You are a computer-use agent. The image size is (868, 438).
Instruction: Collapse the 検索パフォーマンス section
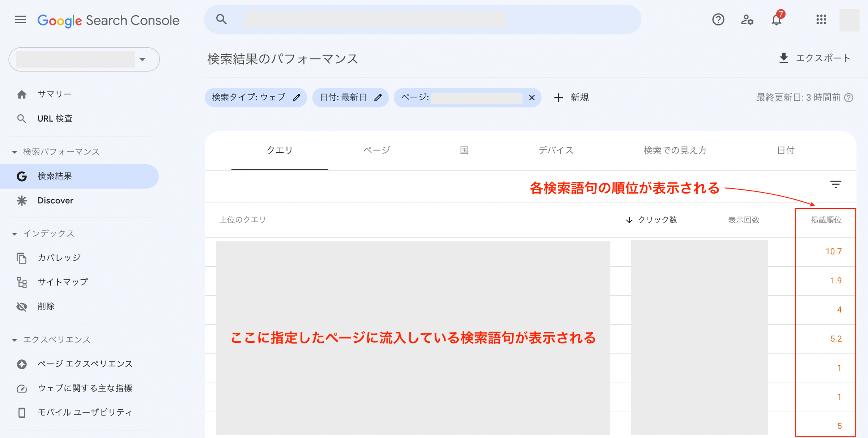tap(14, 152)
